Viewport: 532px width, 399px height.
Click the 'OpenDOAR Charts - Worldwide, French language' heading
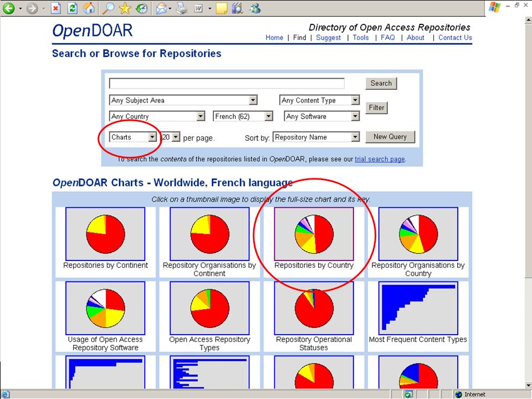[x=173, y=183]
